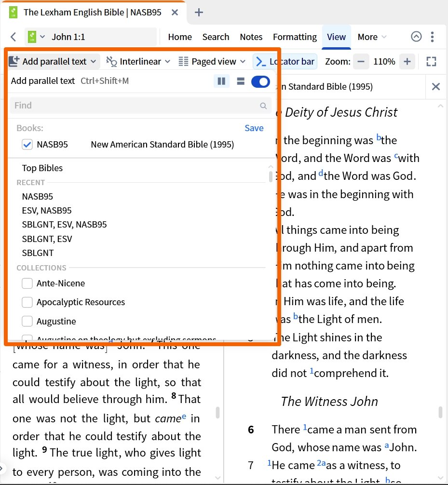Click footnote c before 'with'
Viewport: 448px width, 485px height.
coord(396,156)
